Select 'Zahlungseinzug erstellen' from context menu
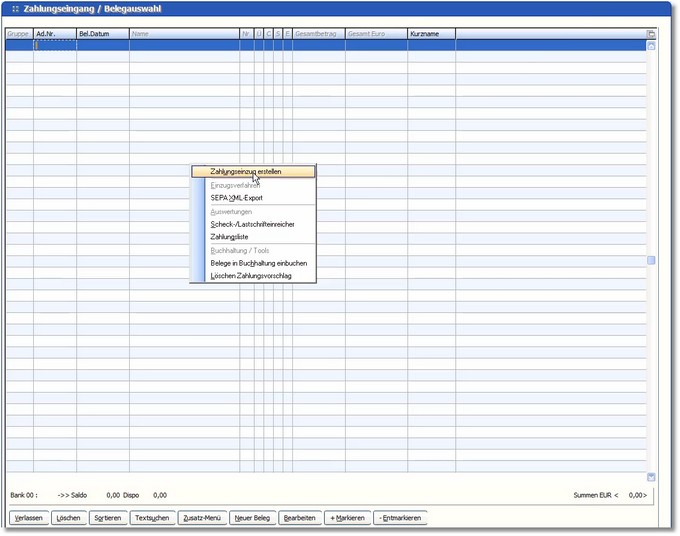Screen dimensions: 680x536 click(x=246, y=172)
